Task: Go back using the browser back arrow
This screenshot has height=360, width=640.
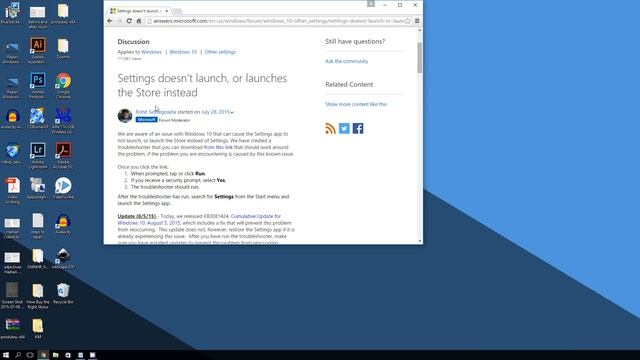Action: click(x=109, y=21)
